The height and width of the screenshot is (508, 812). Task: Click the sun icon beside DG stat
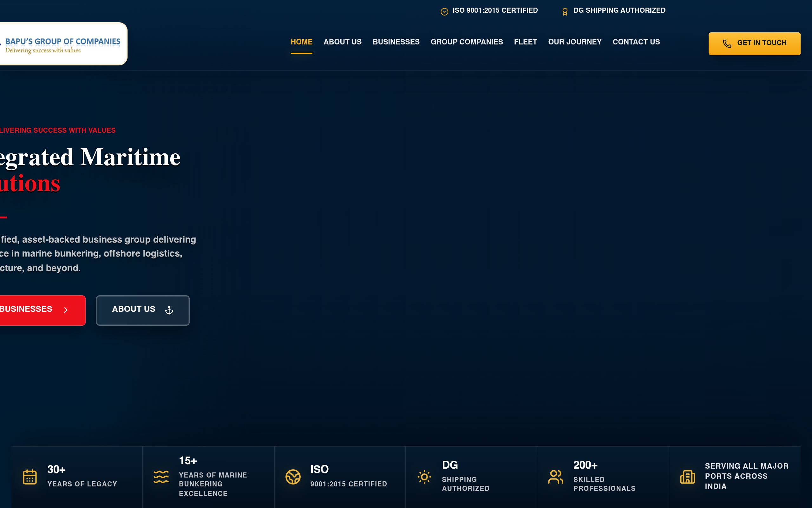pyautogui.click(x=424, y=477)
